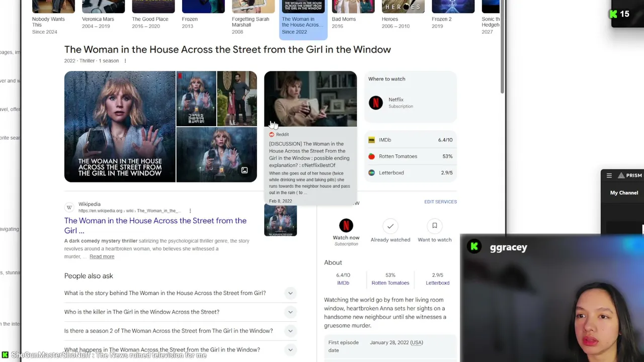Click the 'People also ask' heading
The height and width of the screenshot is (362, 644).
point(89,276)
